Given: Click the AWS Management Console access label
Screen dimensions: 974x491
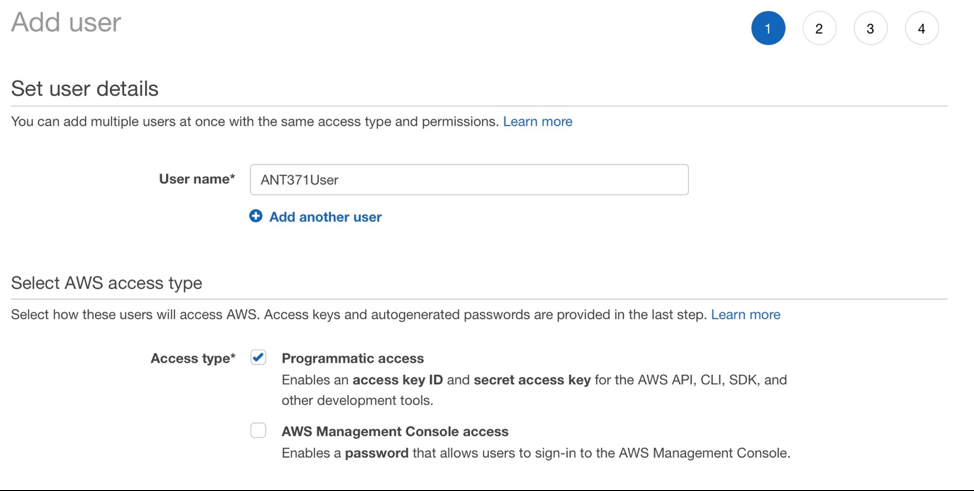Looking at the screenshot, I should point(395,431).
